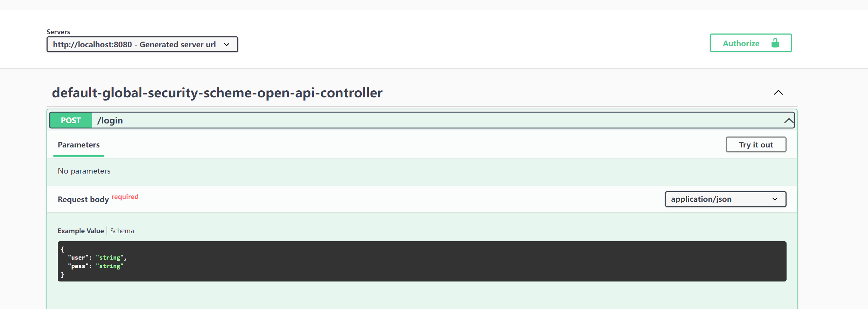Click the content type dropdown chevron
868x309 pixels.
pyautogui.click(x=775, y=199)
